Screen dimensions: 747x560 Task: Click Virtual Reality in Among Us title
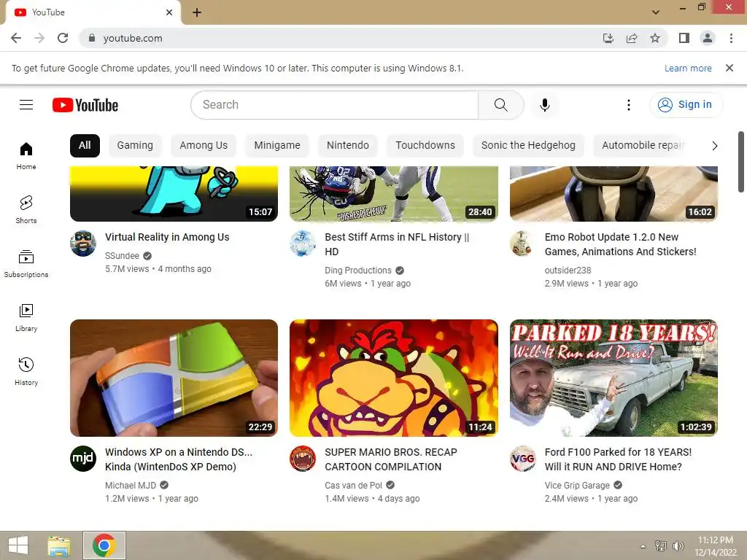(167, 237)
